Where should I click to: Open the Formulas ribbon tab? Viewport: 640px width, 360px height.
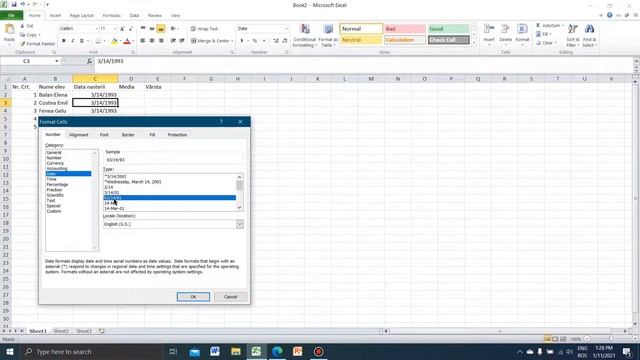point(111,16)
